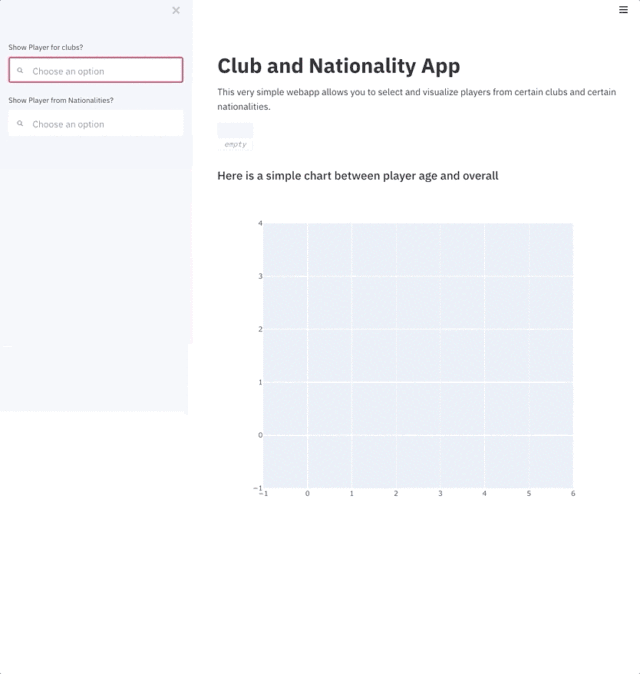Click the center of the empty scatter chart
The image size is (640, 674).
418,356
